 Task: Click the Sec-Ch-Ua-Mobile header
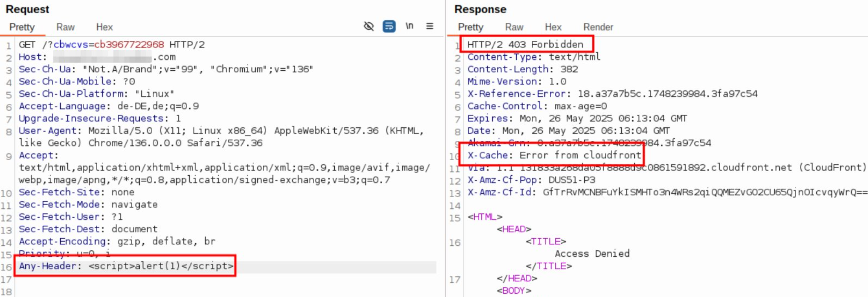[x=77, y=82]
